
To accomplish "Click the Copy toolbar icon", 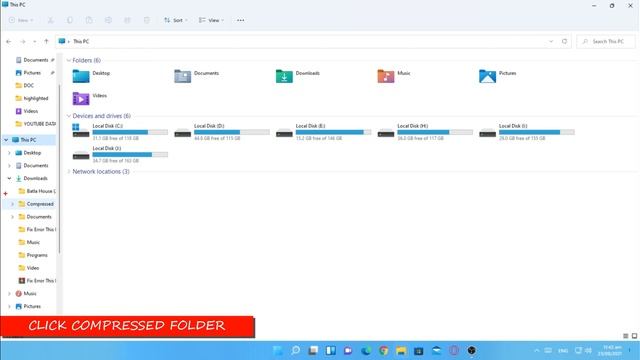I will (70, 20).
